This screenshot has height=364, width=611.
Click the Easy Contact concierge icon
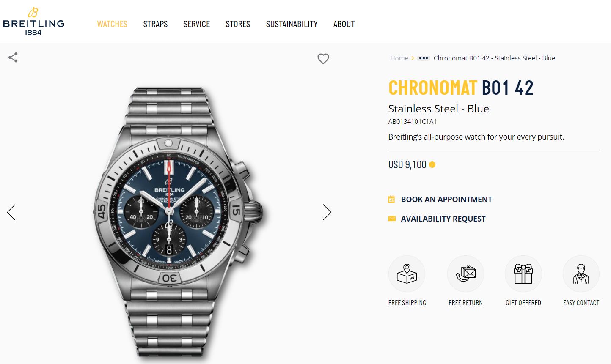pos(581,274)
